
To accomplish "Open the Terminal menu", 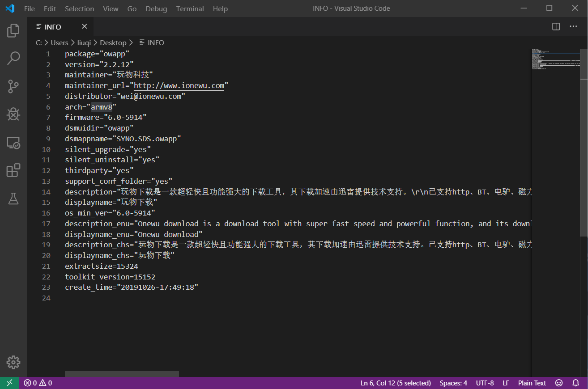I will click(x=190, y=8).
